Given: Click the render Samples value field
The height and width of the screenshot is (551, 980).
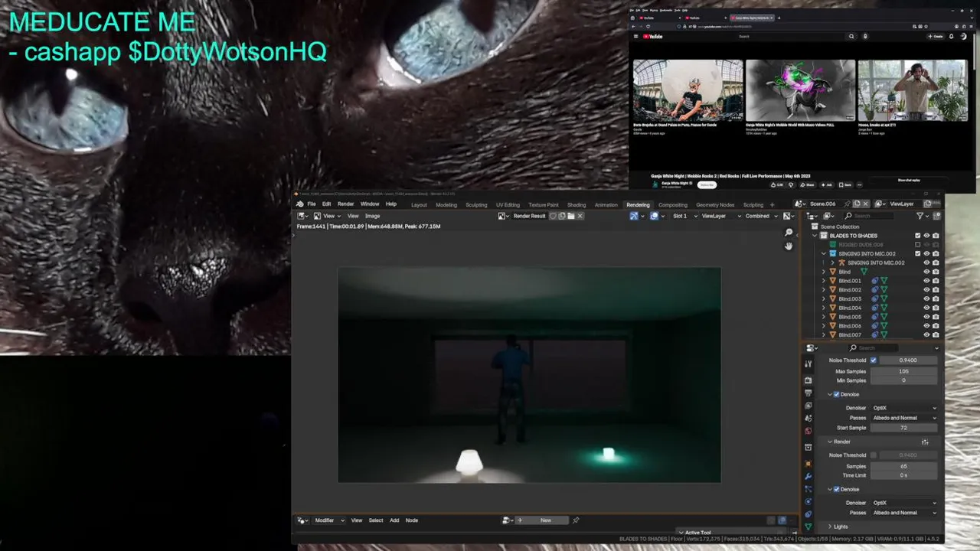Looking at the screenshot, I should [x=904, y=466].
